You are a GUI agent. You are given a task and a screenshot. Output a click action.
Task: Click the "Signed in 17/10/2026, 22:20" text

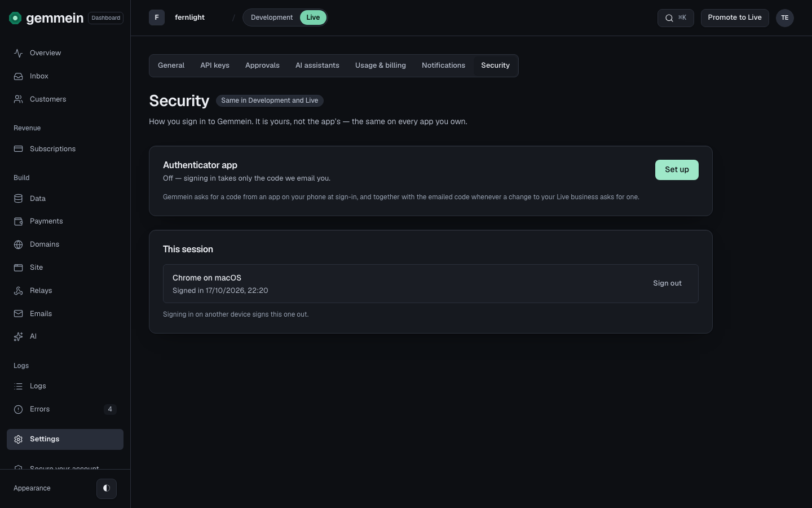click(220, 291)
